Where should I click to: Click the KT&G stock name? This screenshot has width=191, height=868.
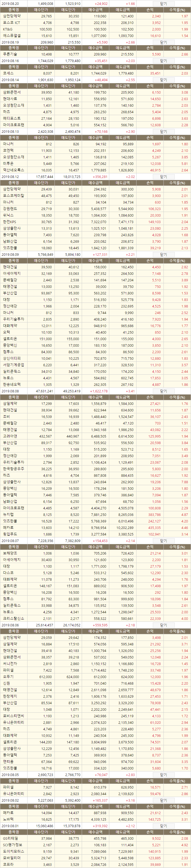coord(7,29)
